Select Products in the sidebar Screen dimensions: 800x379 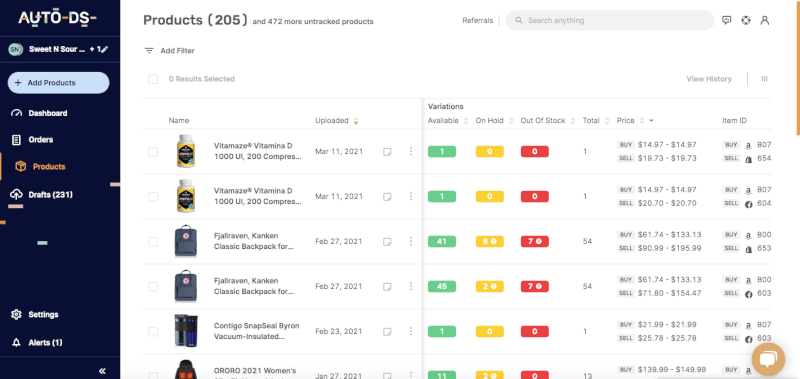[x=49, y=167]
